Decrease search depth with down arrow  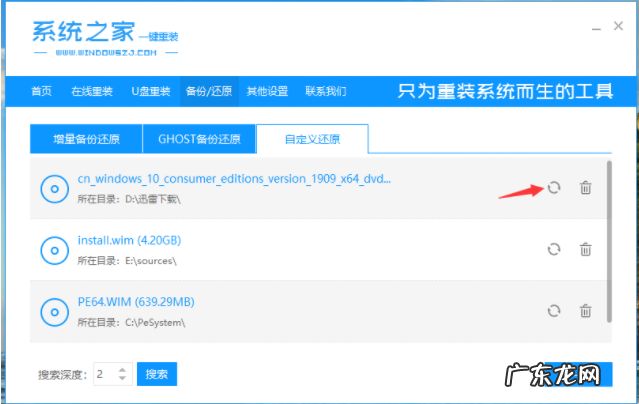pyautogui.click(x=122, y=378)
